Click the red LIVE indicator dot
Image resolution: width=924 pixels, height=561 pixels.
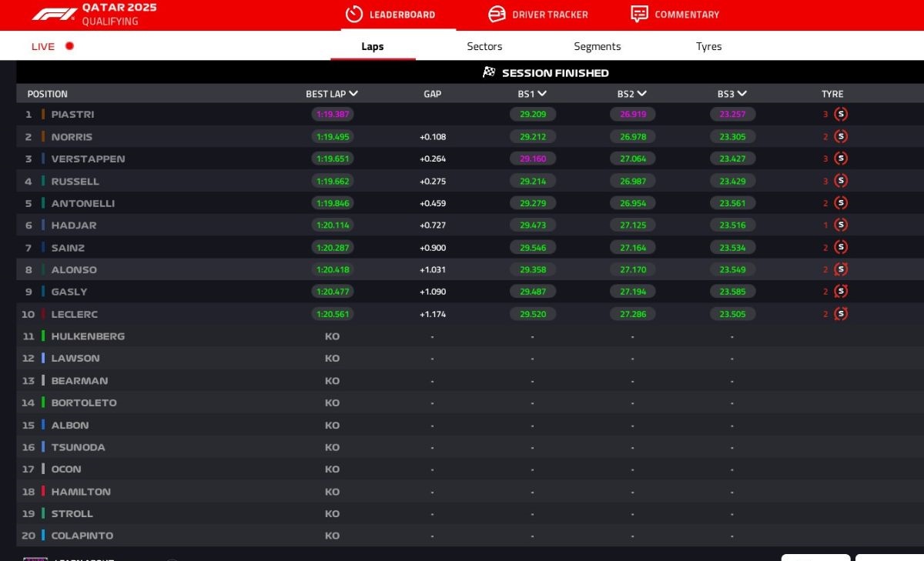(69, 46)
